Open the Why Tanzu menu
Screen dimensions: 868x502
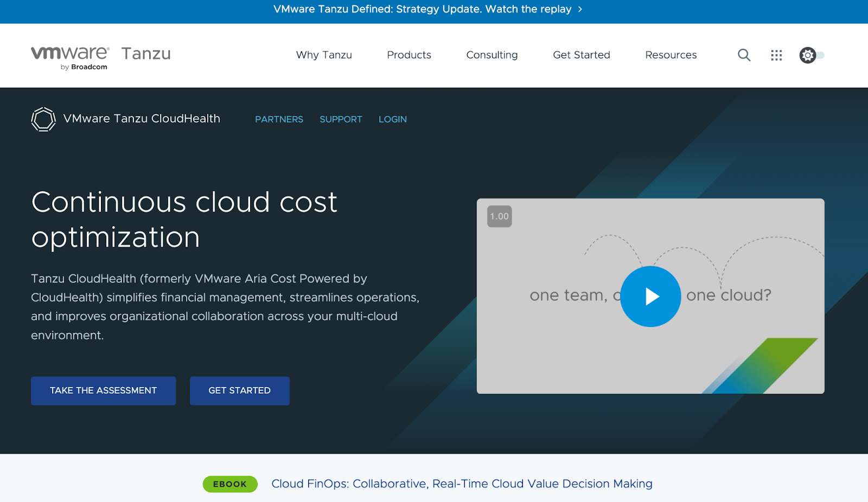pos(324,55)
